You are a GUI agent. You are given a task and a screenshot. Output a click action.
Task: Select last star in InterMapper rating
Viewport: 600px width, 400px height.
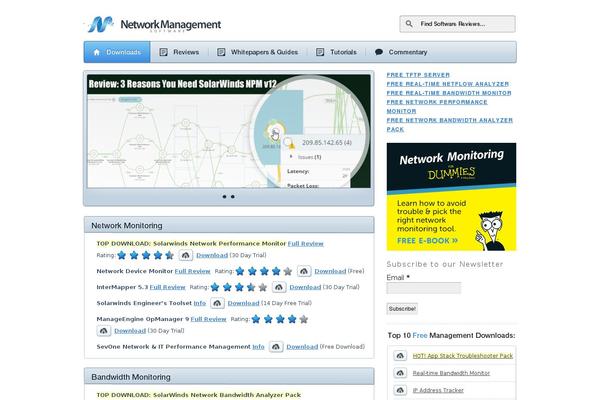coord(262,287)
